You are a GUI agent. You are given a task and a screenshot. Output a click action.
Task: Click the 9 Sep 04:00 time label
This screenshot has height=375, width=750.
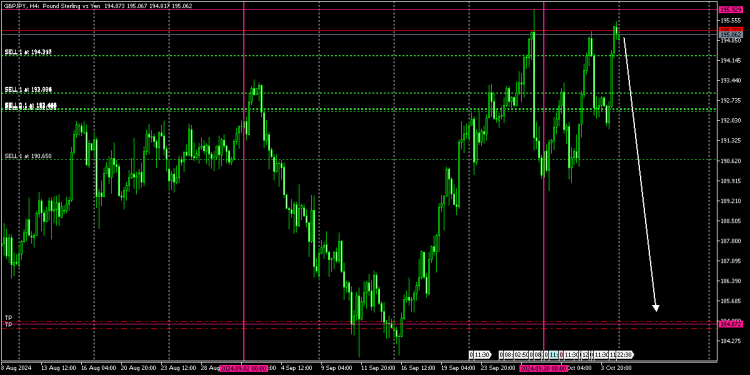(x=336, y=368)
